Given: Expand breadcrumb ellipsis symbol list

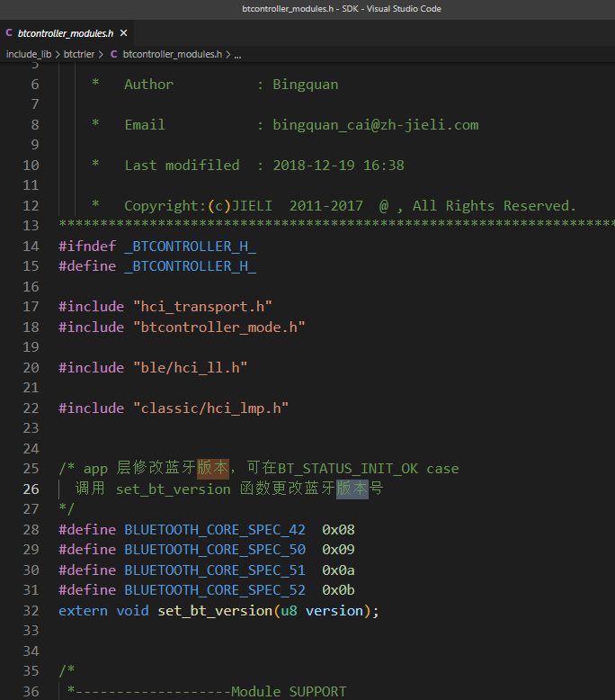Looking at the screenshot, I should (237, 55).
